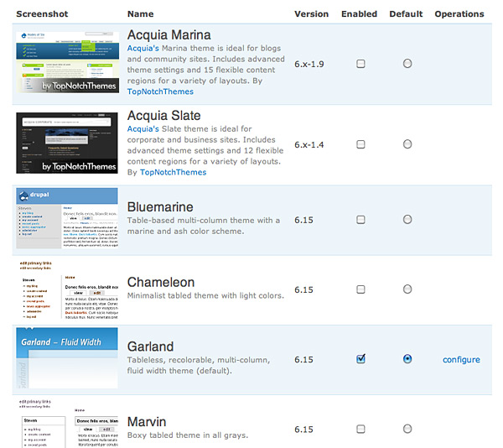Click the Name column header
The height and width of the screenshot is (448, 503).
click(x=140, y=13)
